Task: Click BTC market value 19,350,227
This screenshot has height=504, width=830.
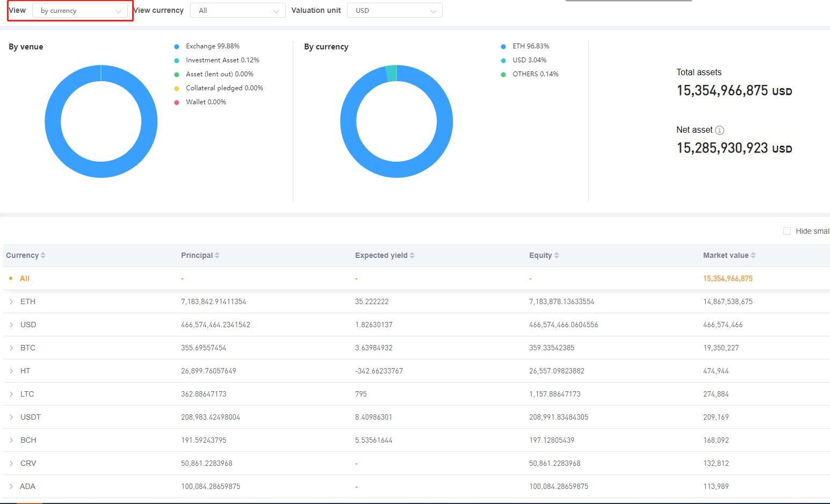Action: click(721, 348)
